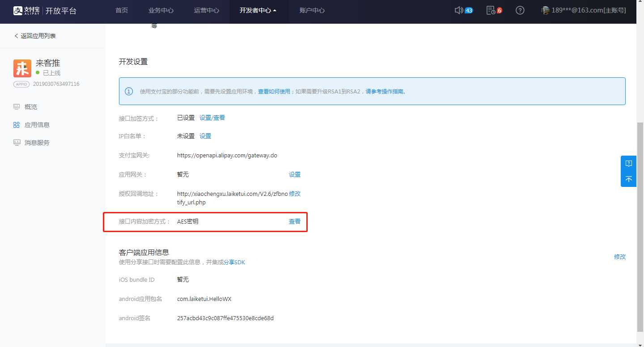Image resolution: width=644 pixels, height=347 pixels.
Task: Click the 概览 sidebar icon
Action: [x=17, y=107]
